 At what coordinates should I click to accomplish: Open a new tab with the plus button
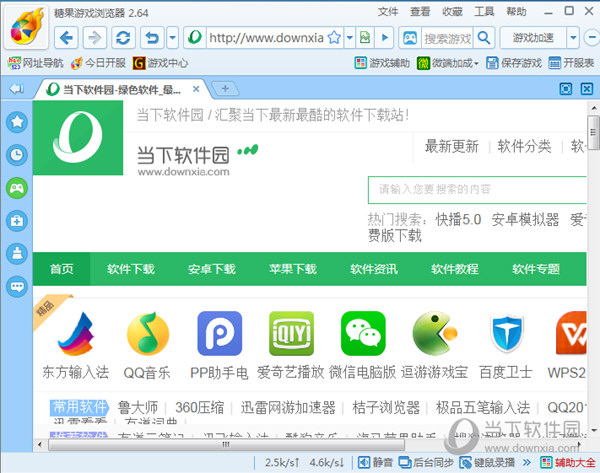(225, 88)
